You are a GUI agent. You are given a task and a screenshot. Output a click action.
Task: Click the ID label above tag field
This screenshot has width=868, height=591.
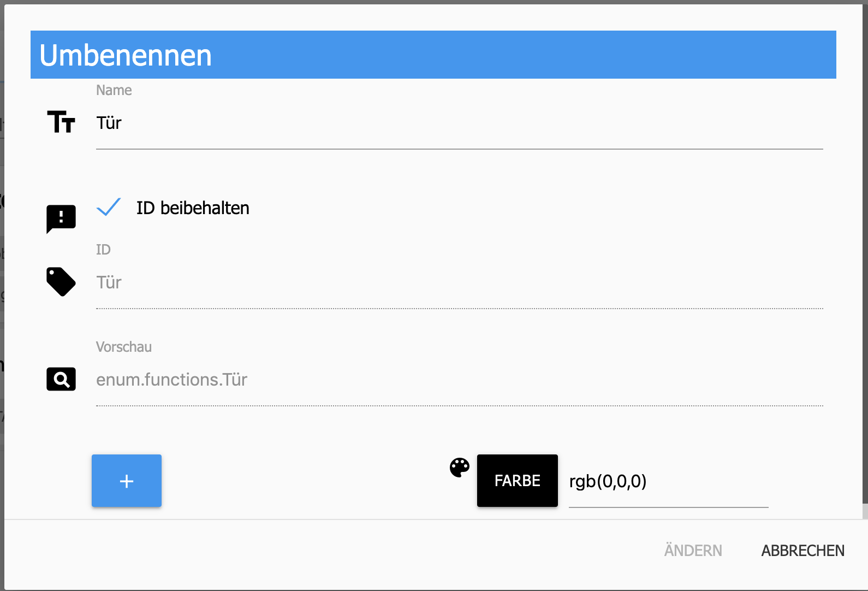(x=103, y=250)
